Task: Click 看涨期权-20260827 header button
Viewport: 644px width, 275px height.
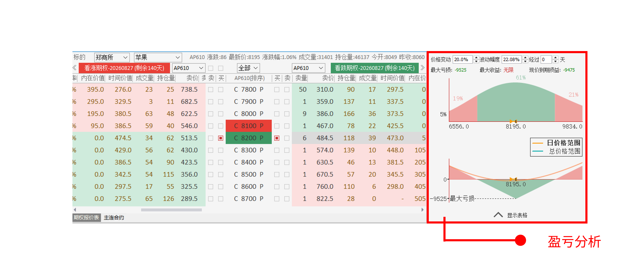Action: coord(124,68)
